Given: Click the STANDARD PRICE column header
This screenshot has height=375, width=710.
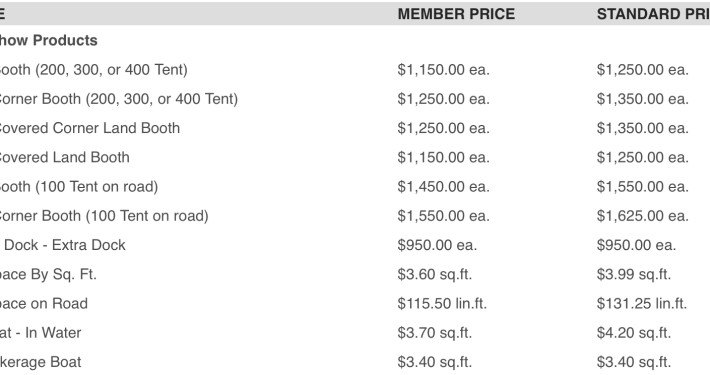Looking at the screenshot, I should tap(653, 14).
